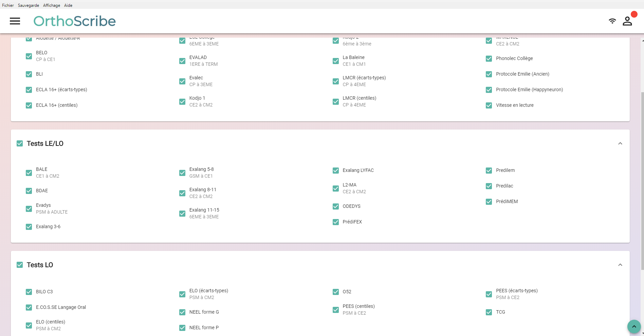The height and width of the screenshot is (336, 644).
Task: Deselect the PrédiMEM checkbox
Action: point(489,202)
